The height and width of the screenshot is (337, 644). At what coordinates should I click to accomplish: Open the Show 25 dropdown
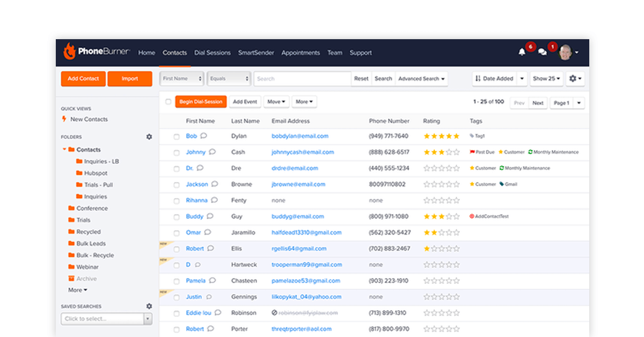click(546, 78)
